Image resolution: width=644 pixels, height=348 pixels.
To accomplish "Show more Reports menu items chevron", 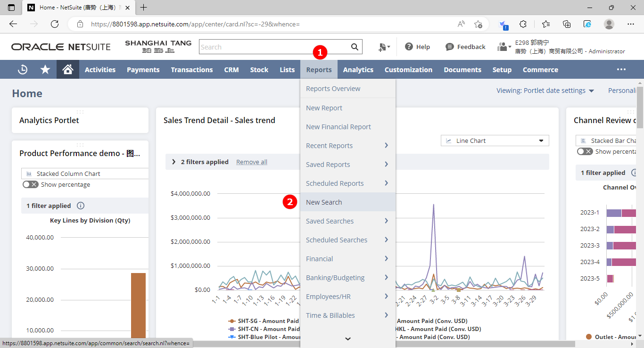I will (348, 339).
